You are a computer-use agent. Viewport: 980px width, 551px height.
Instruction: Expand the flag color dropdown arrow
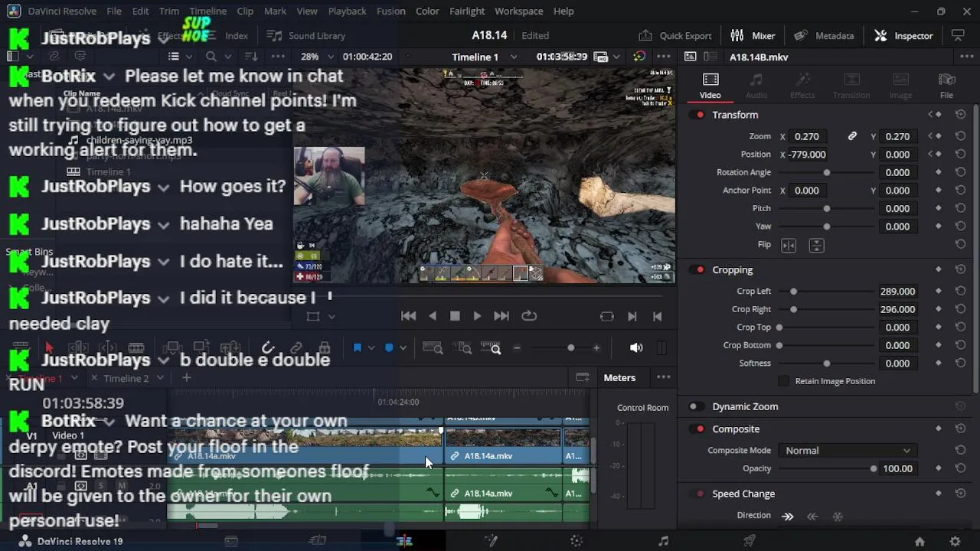click(x=371, y=348)
